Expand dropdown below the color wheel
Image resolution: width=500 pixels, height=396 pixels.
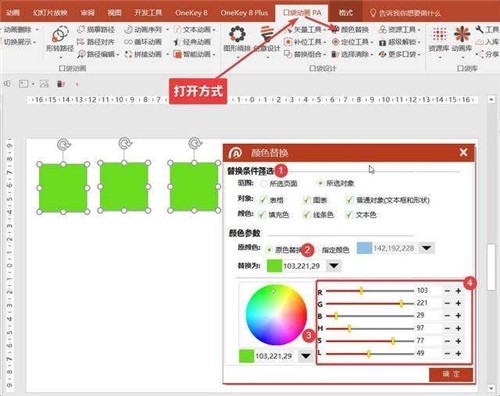coord(306,356)
